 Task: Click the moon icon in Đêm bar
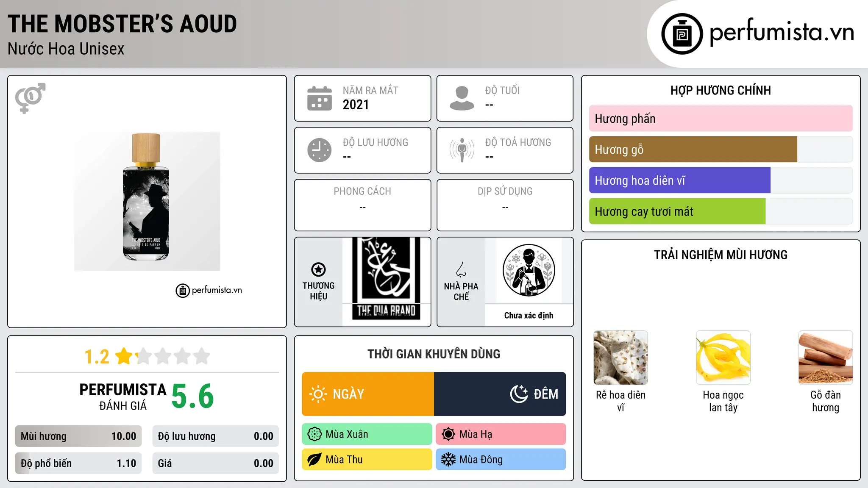pyautogui.click(x=519, y=394)
